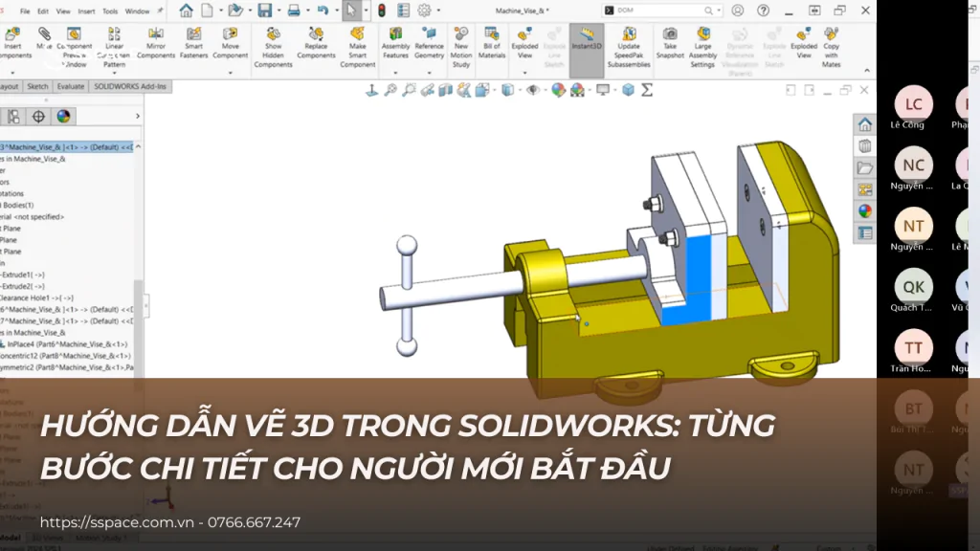Select Move Component tool
The width and height of the screenshot is (980, 551).
(230, 43)
